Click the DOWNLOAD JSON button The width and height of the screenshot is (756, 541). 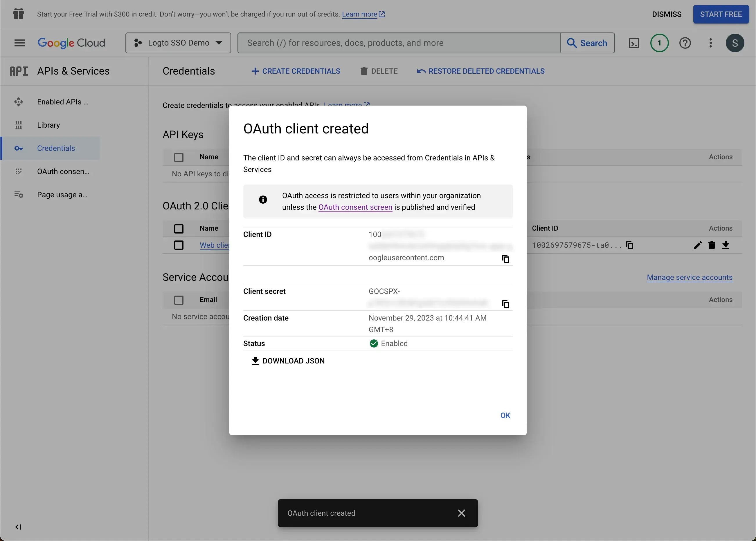[x=287, y=360]
